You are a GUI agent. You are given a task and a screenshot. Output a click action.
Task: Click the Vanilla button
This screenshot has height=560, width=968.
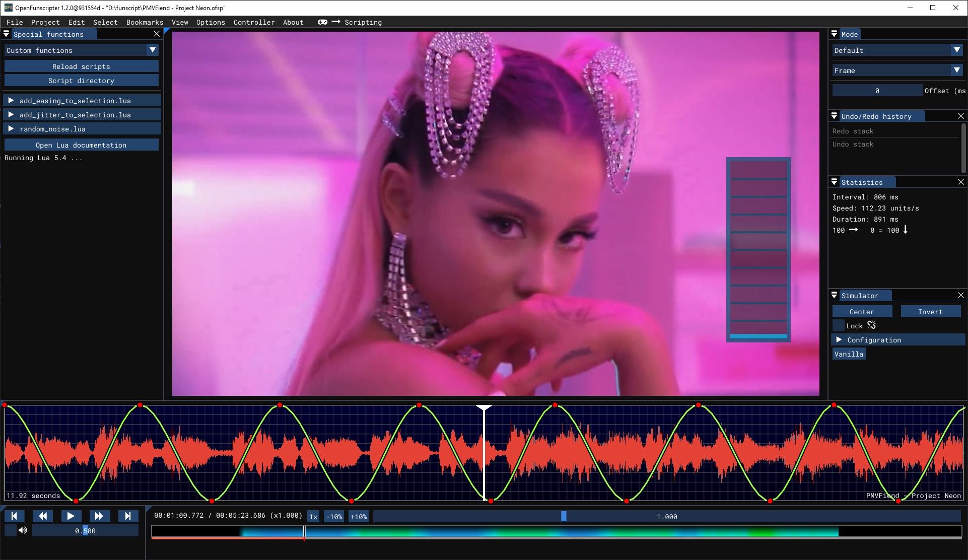tap(849, 354)
